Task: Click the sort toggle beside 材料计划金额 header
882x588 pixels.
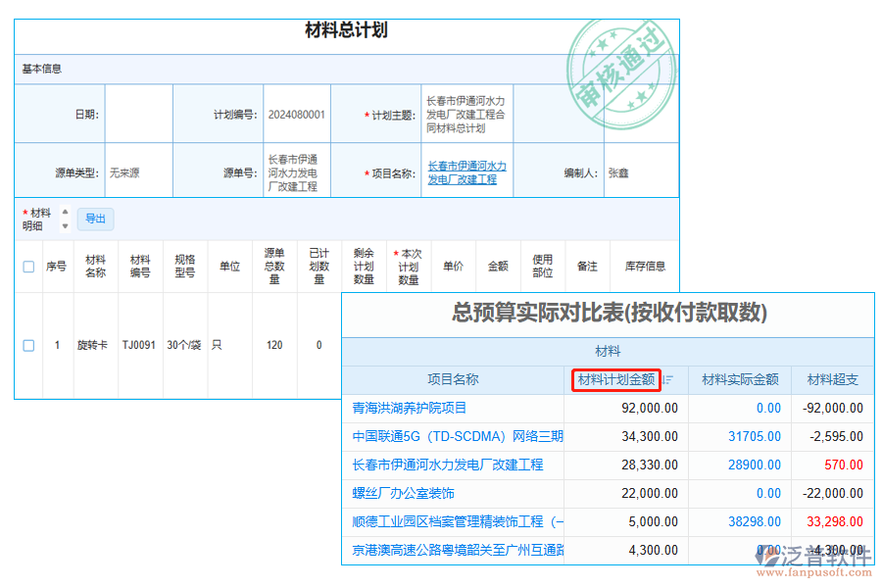Action: coord(667,380)
